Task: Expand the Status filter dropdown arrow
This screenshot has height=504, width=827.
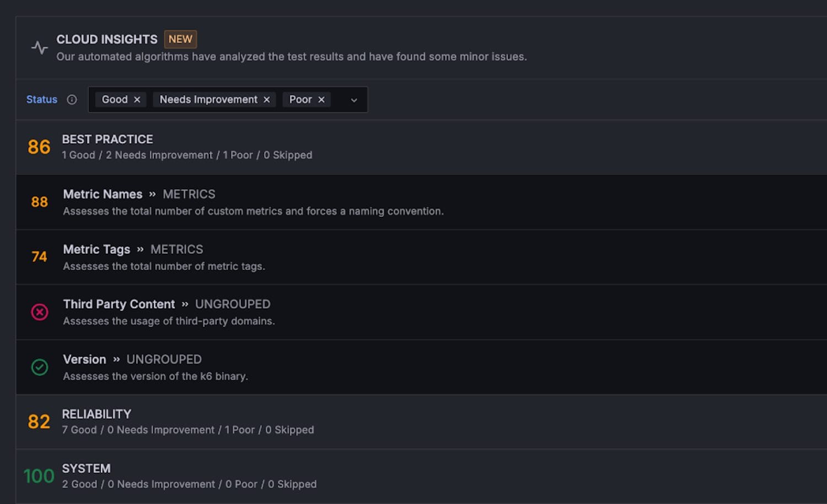Action: point(354,100)
